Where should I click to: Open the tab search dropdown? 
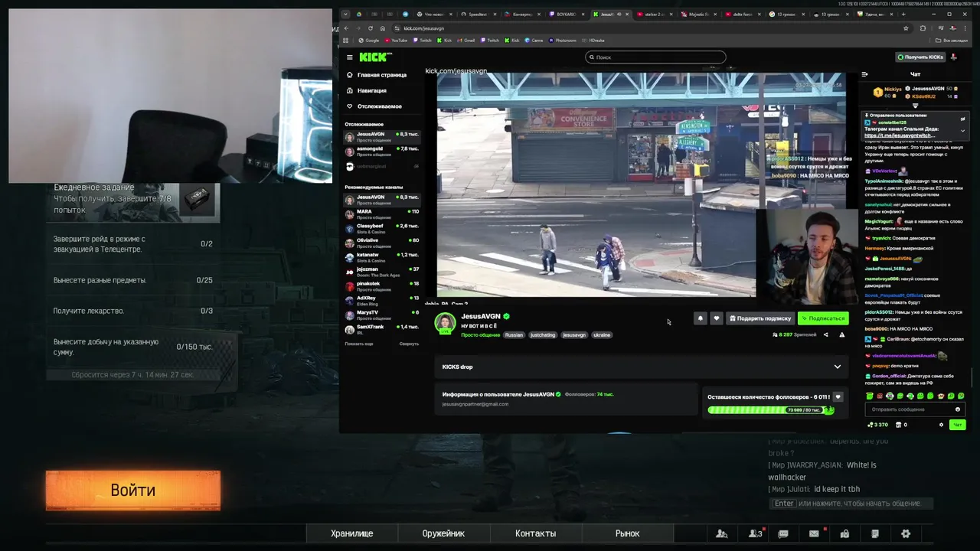click(x=345, y=14)
